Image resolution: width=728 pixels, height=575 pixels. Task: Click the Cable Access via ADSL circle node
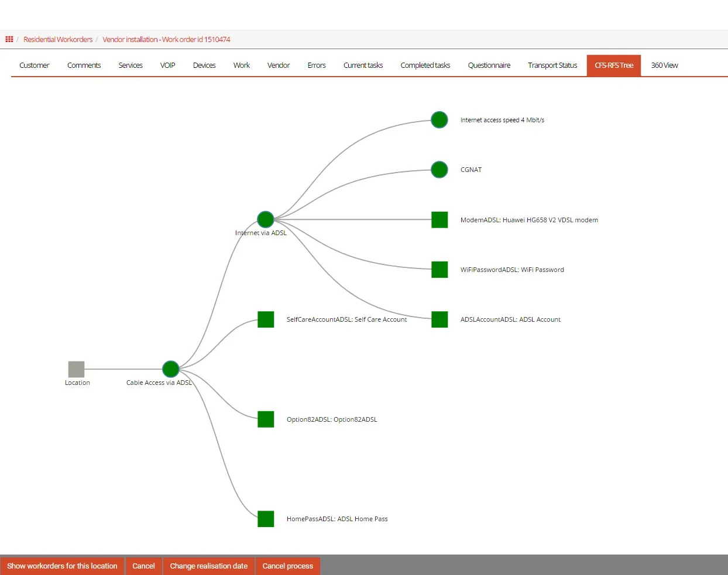coord(170,369)
